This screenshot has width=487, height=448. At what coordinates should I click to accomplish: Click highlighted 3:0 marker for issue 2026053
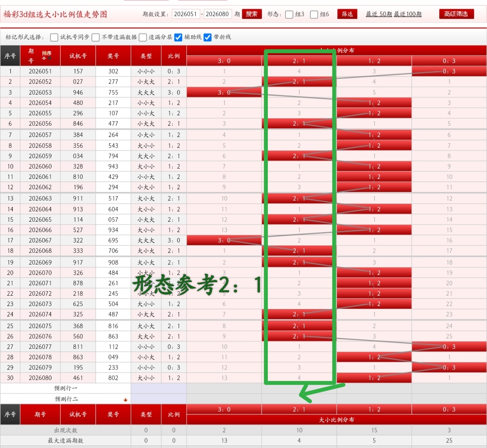point(224,92)
